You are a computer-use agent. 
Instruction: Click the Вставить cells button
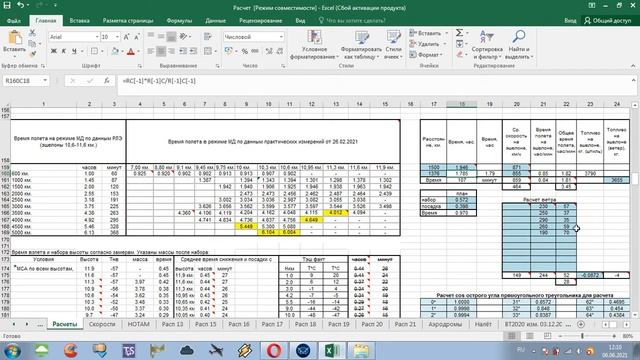[425, 33]
